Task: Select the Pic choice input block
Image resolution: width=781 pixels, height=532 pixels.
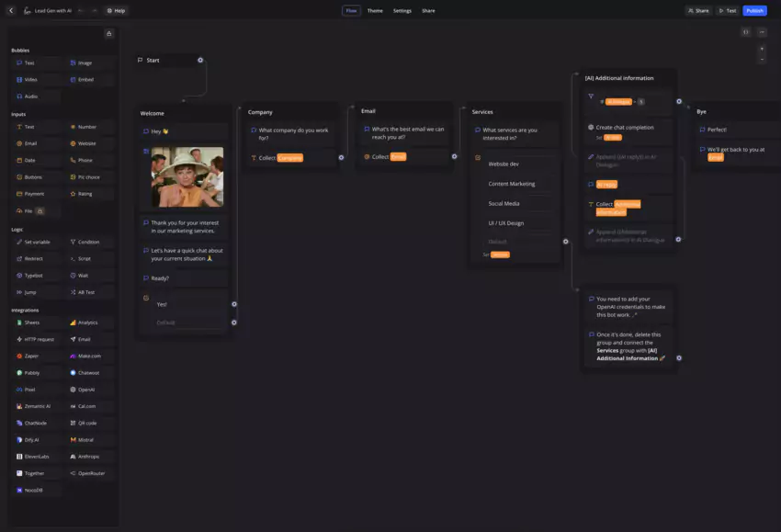Action: [x=86, y=176]
